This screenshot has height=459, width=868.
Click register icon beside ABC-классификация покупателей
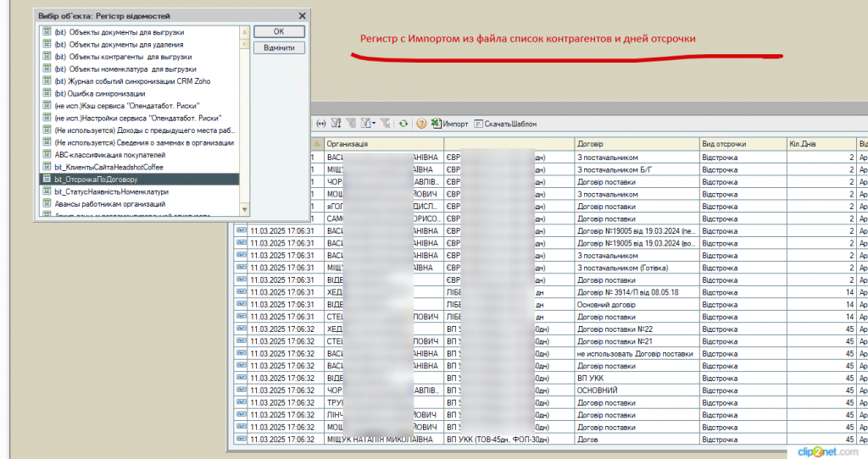pyautogui.click(x=47, y=154)
